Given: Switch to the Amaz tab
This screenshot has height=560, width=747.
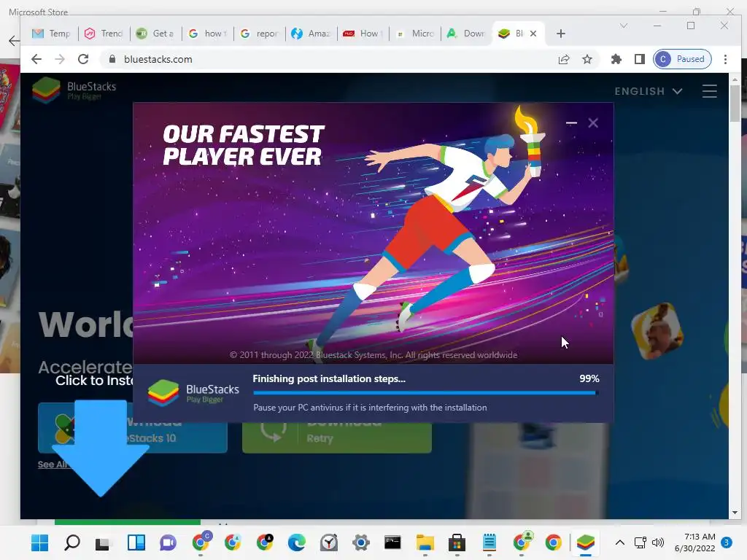Looking at the screenshot, I should 311,34.
